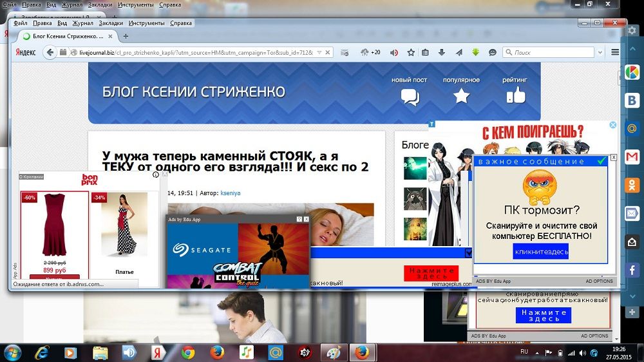Open Windows Start menu orb
This screenshot has width=644, height=362.
12,352
